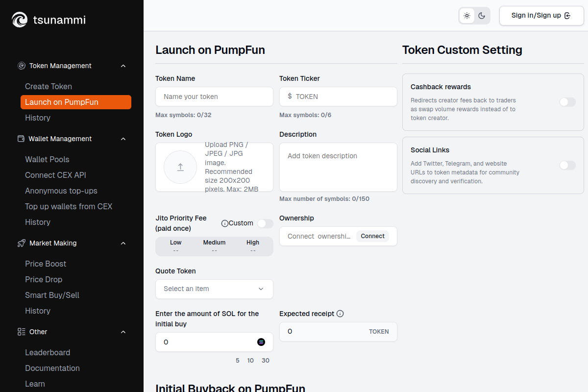Click 'Max number of symbols: 0/150' text
The image size is (588, 392).
tap(324, 199)
